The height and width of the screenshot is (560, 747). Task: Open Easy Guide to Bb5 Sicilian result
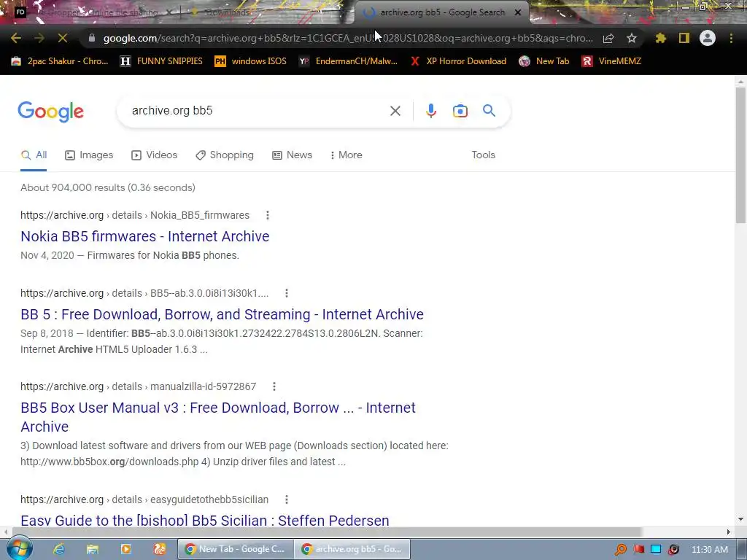pos(205,520)
